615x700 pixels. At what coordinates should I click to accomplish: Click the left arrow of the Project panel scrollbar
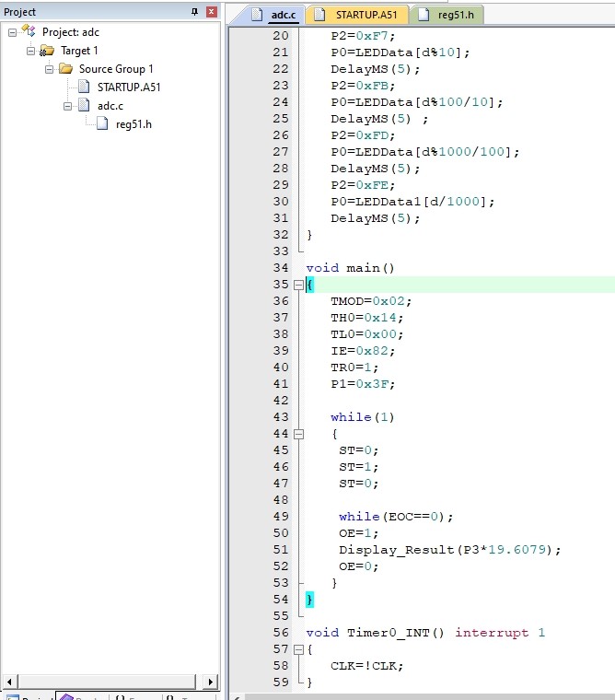tap(9, 682)
